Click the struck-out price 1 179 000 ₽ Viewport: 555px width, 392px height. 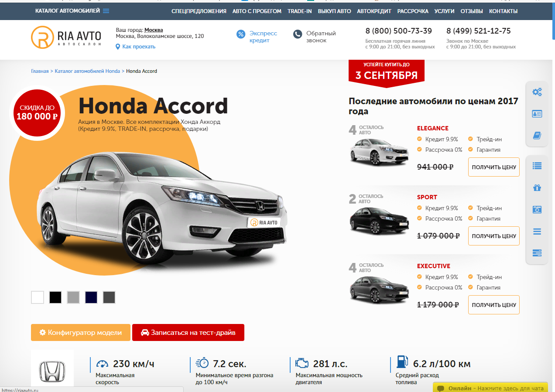(x=438, y=304)
